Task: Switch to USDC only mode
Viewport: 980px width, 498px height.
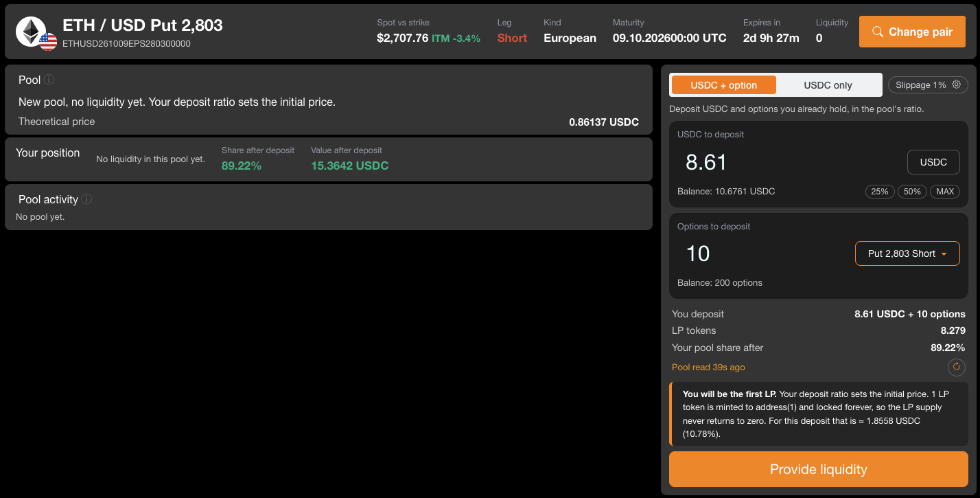Action: click(828, 85)
